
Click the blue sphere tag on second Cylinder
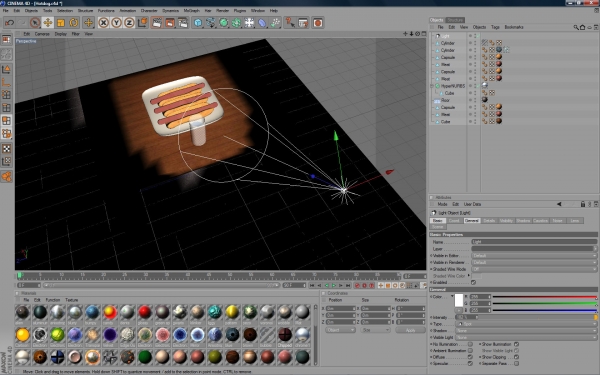click(499, 50)
